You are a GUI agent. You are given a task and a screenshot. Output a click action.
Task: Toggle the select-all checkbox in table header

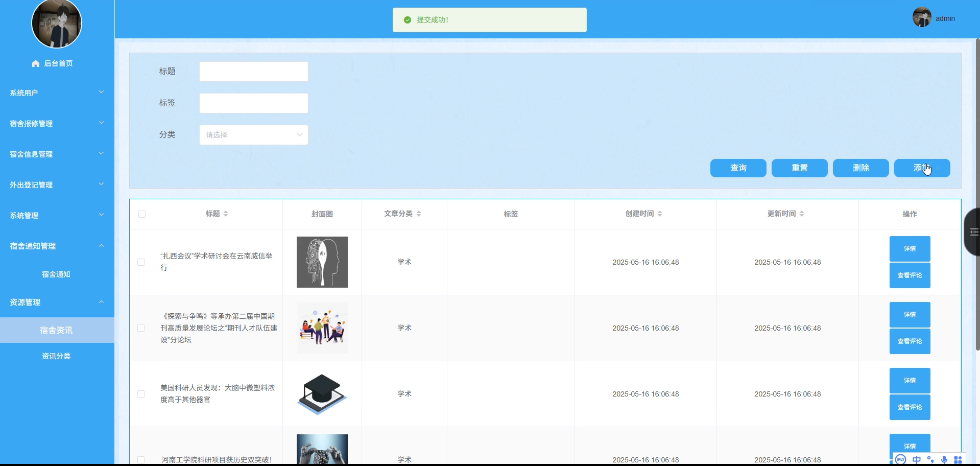tap(142, 214)
